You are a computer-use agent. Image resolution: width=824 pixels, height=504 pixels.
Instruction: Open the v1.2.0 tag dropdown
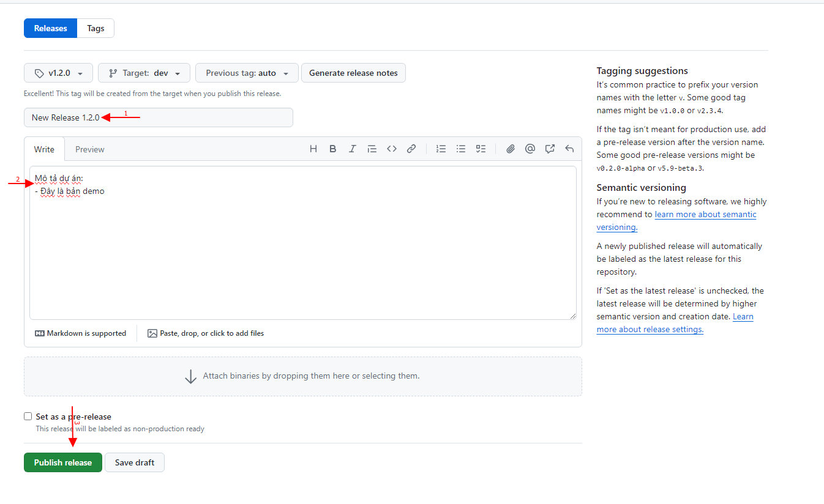[x=58, y=73]
